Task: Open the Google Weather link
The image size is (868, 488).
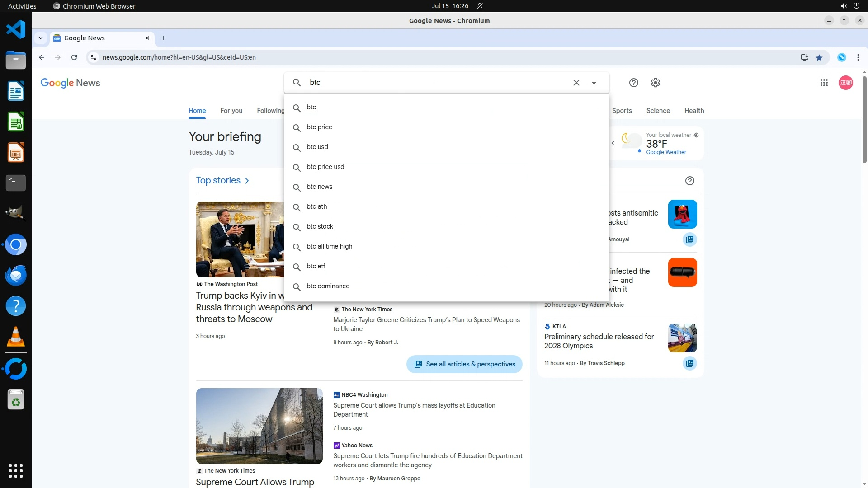Action: (x=666, y=152)
